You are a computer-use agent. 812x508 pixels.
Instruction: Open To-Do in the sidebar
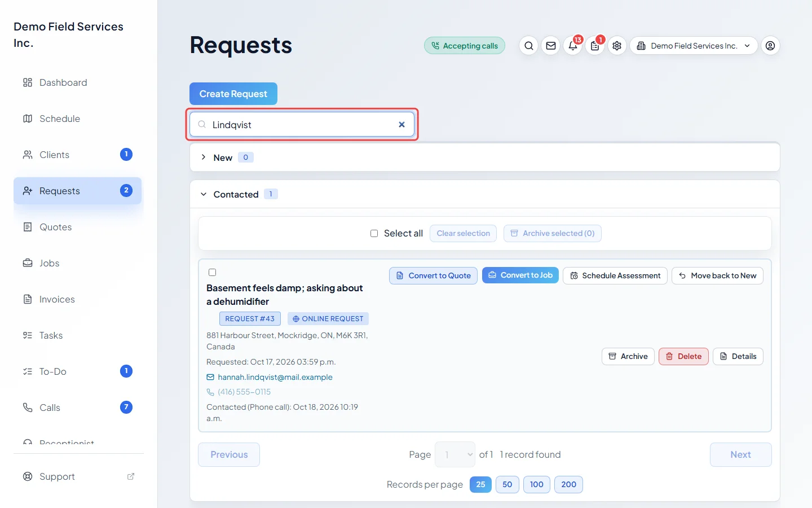click(x=77, y=371)
